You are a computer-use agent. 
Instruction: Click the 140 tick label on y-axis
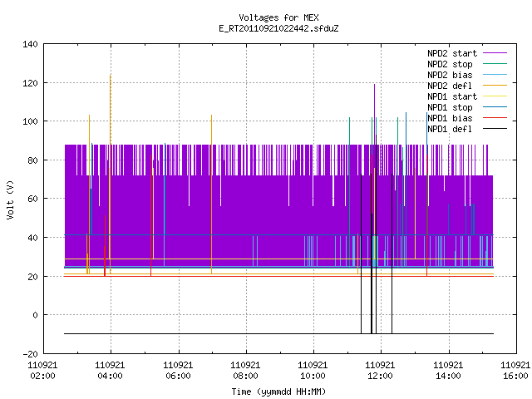pyautogui.click(x=30, y=44)
